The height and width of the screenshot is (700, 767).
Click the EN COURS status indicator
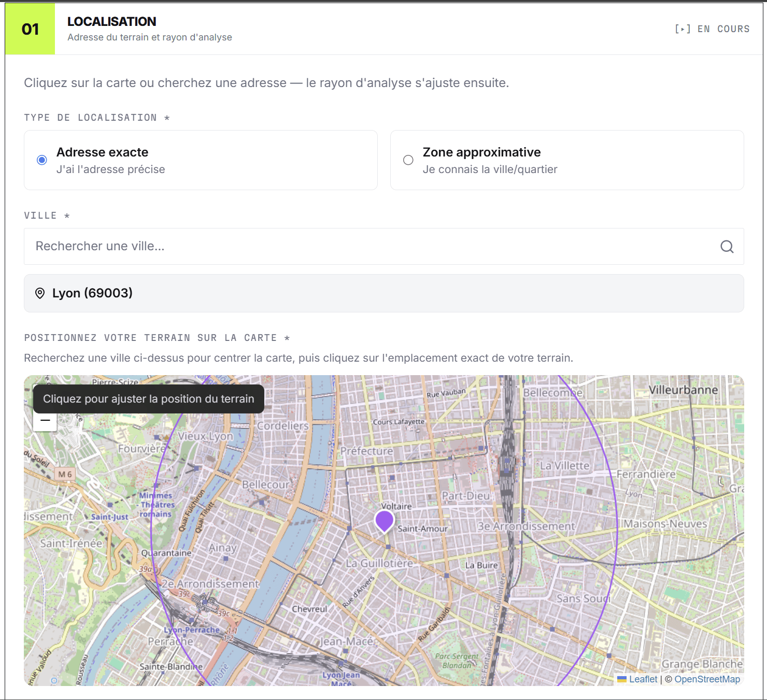click(723, 29)
